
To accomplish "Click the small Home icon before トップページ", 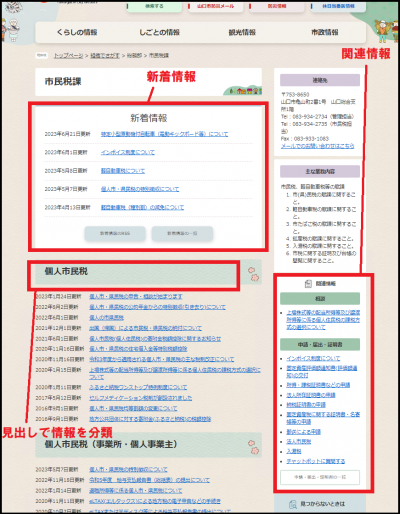I will [42, 55].
